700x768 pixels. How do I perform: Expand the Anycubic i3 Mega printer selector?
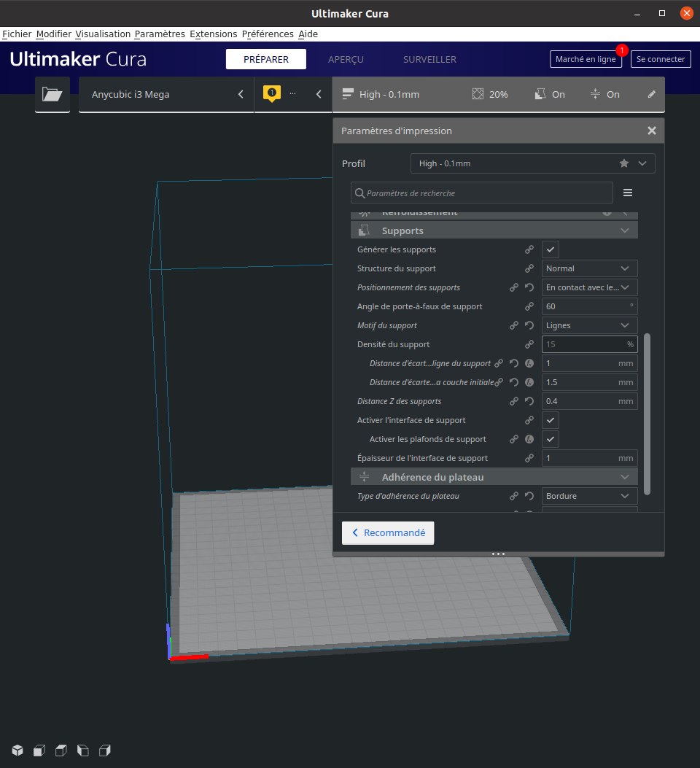[166, 94]
